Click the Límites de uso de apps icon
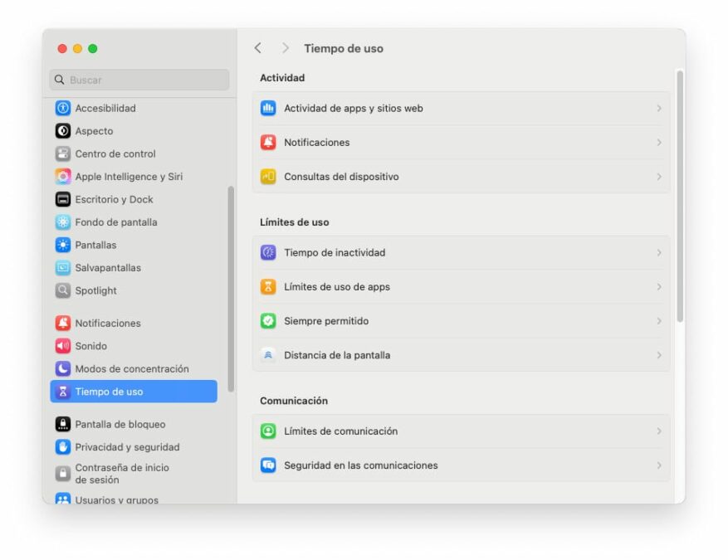This screenshot has height=560, width=728. pos(268,287)
